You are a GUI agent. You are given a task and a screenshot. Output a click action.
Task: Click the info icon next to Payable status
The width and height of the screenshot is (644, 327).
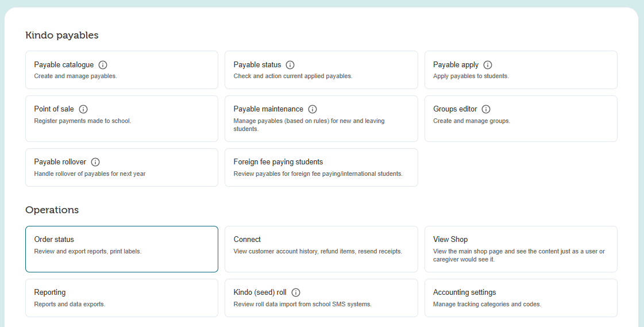pyautogui.click(x=290, y=65)
